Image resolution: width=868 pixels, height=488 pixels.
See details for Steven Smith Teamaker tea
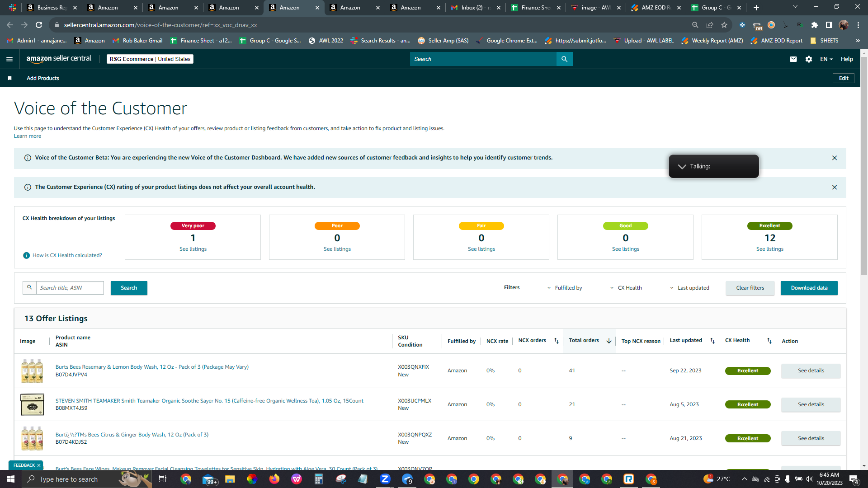click(811, 405)
